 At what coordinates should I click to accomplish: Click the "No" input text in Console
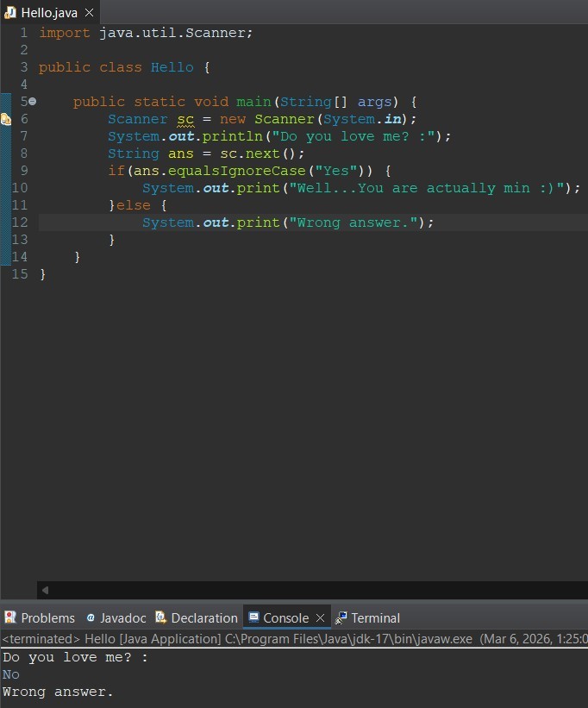11,674
